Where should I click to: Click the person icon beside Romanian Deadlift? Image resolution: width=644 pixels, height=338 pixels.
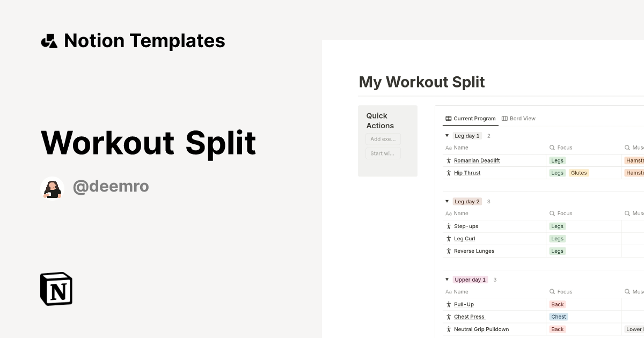pyautogui.click(x=448, y=160)
